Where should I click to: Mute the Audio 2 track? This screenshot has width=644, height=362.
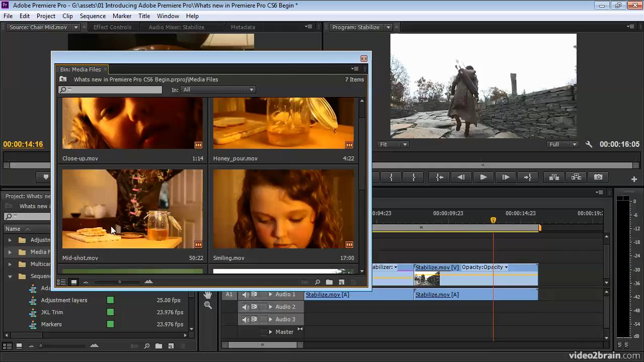246,307
